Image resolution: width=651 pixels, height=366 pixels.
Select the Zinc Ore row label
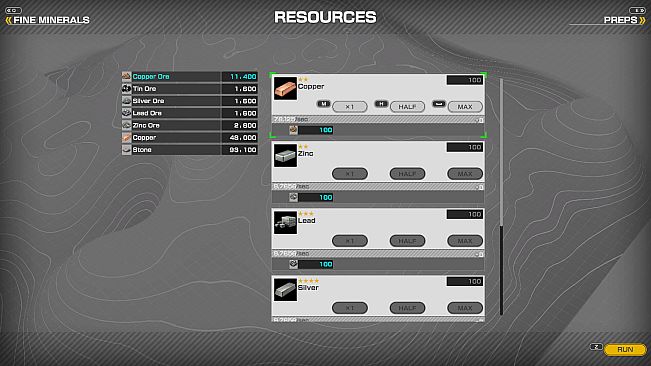click(x=146, y=125)
